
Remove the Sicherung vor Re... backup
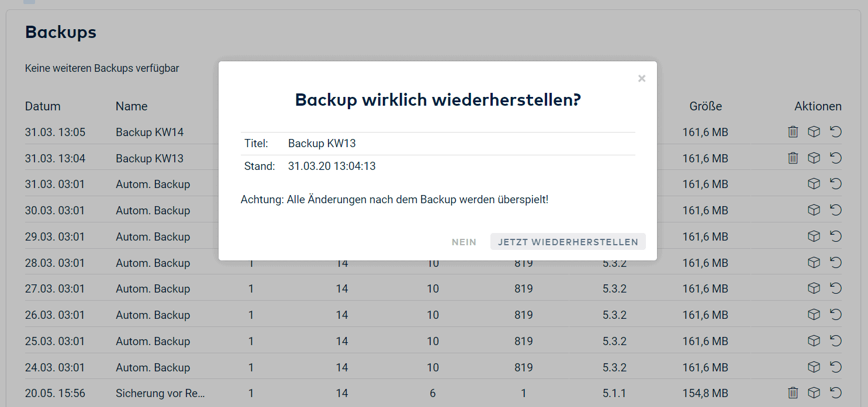click(x=793, y=393)
